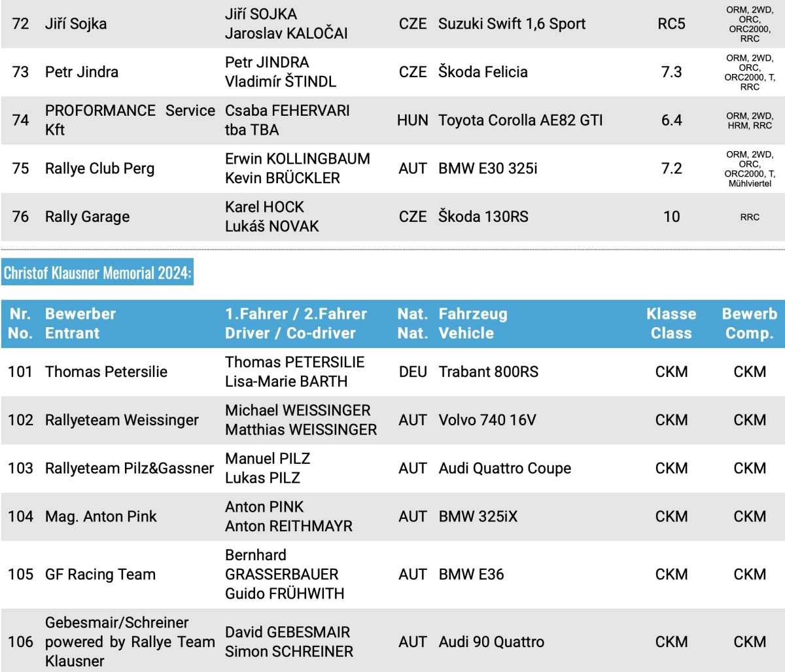Viewport: 785px width, 672px height.
Task: Select the Trabant 800RS vehicle entry
Action: click(x=488, y=372)
